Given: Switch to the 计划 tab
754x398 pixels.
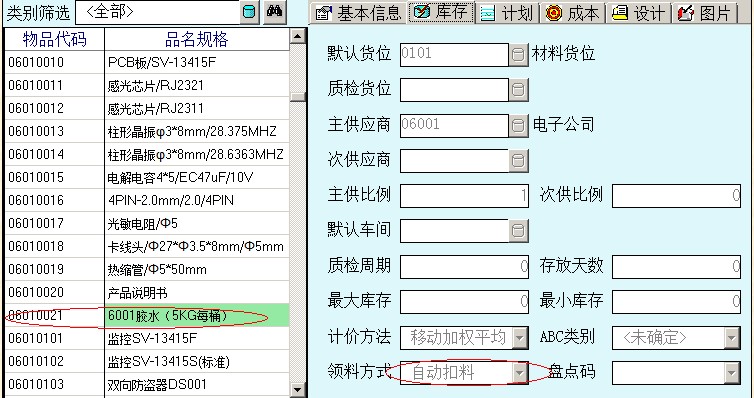Looking at the screenshot, I should [508, 13].
